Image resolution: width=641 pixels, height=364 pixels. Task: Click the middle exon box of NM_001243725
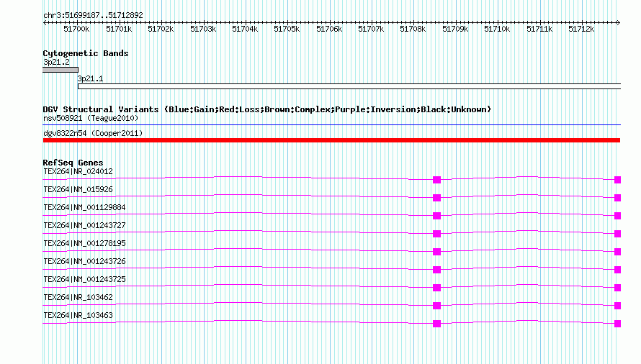pyautogui.click(x=437, y=288)
